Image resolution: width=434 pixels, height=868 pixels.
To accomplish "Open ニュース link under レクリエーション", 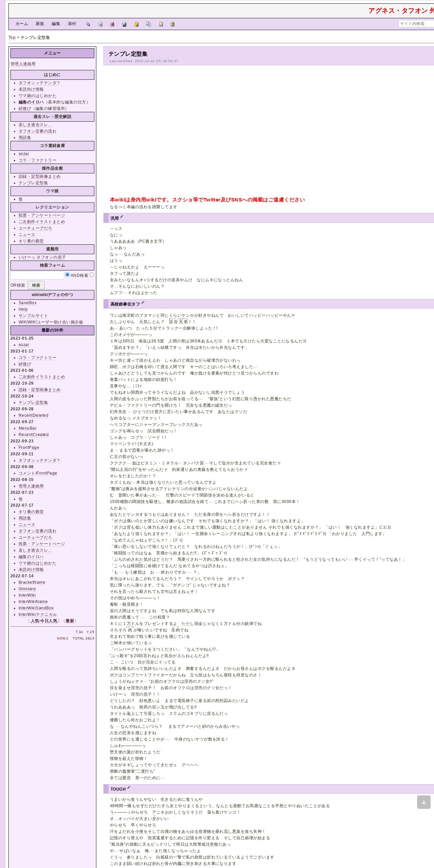I will point(27,235).
